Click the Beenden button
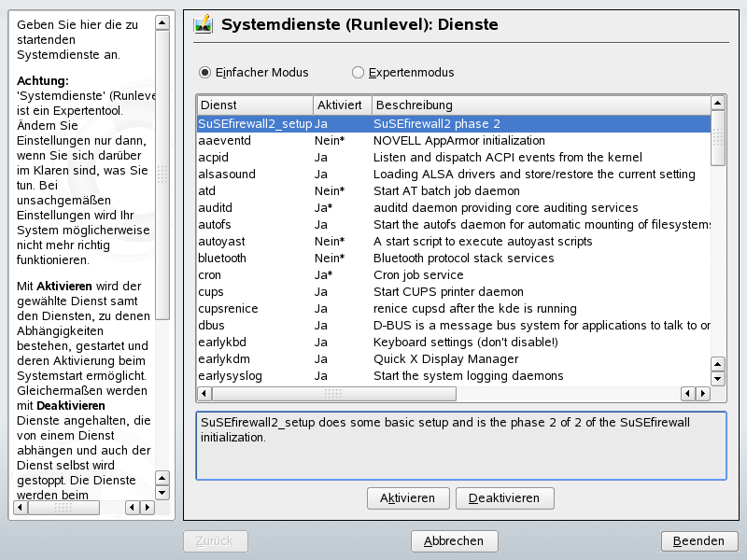This screenshot has width=747, height=560. pos(698,540)
